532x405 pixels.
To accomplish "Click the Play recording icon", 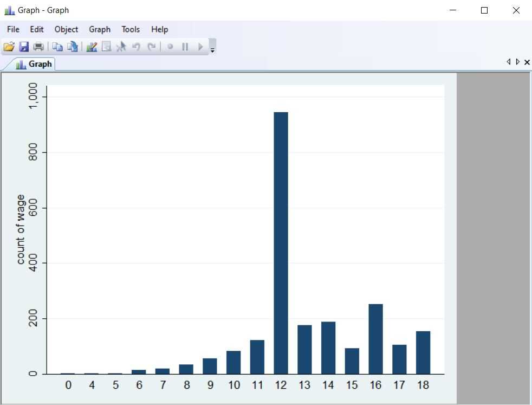I will [200, 47].
